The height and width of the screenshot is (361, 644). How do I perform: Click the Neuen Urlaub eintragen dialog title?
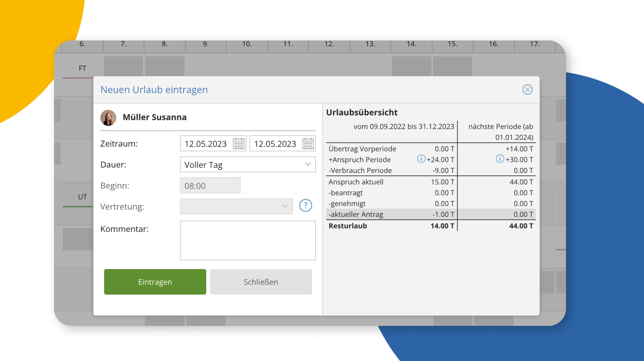[x=154, y=90]
